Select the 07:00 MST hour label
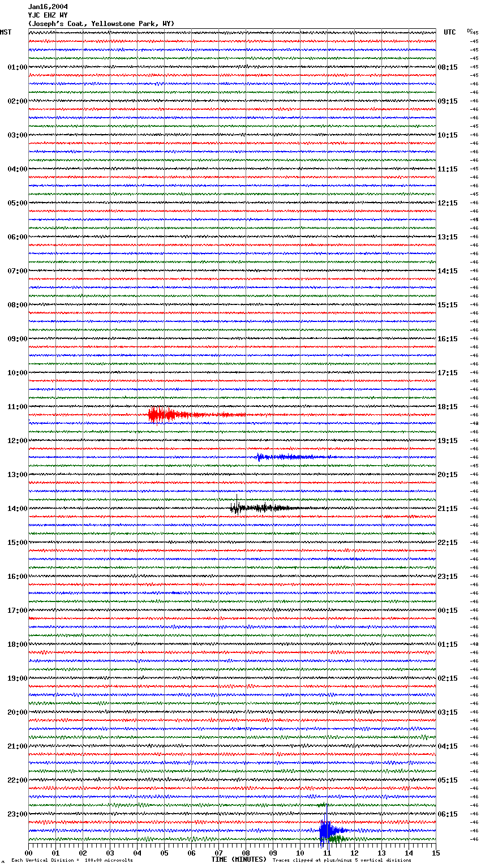The height and width of the screenshot is (868, 481). coord(18,271)
